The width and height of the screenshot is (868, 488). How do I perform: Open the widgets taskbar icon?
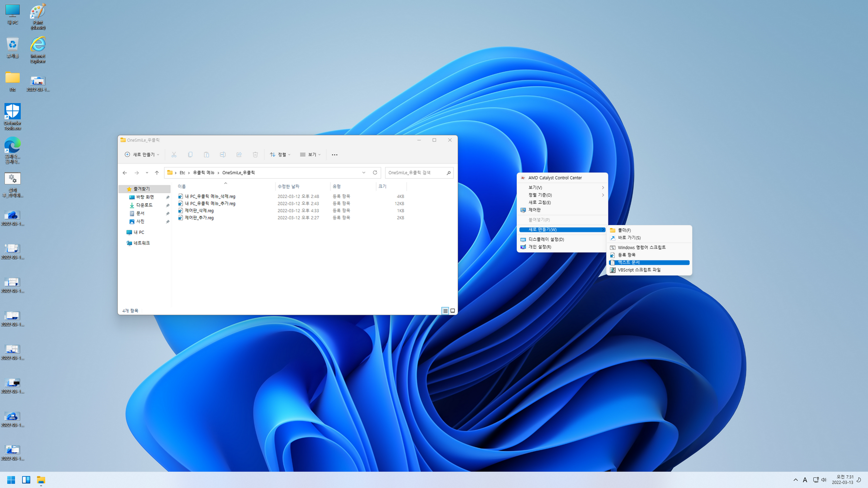(x=26, y=480)
